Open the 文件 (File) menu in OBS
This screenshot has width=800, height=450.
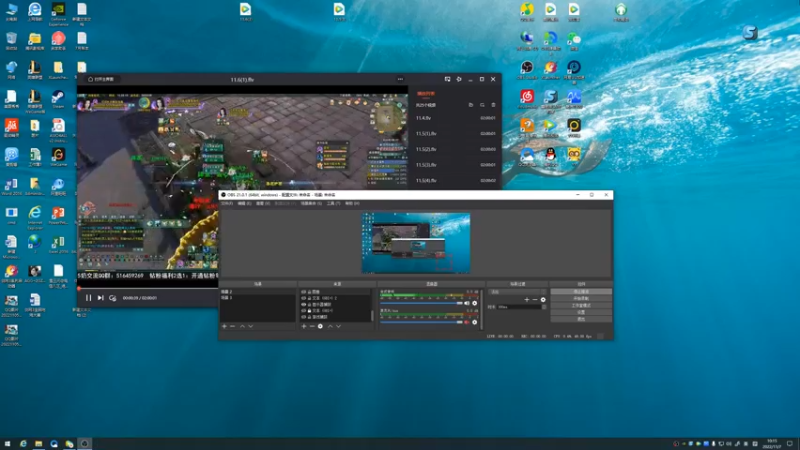[x=227, y=204]
